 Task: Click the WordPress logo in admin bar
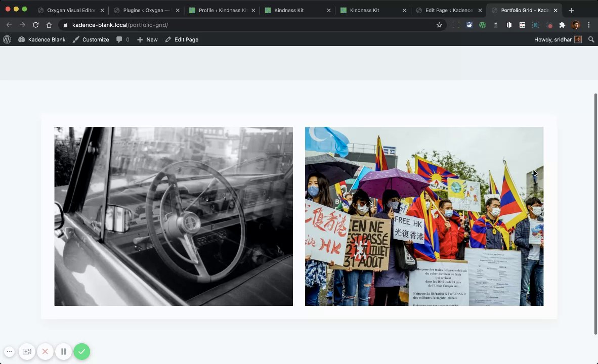[x=7, y=39]
